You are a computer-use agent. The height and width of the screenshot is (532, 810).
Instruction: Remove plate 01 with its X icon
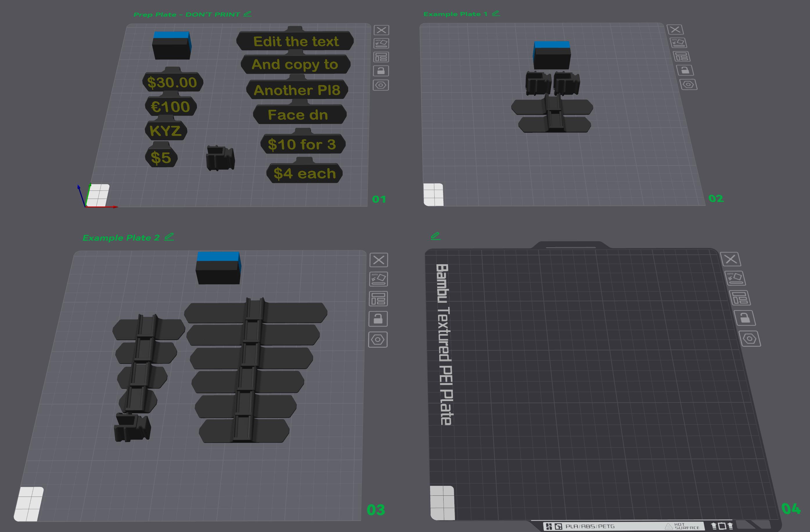tap(381, 30)
